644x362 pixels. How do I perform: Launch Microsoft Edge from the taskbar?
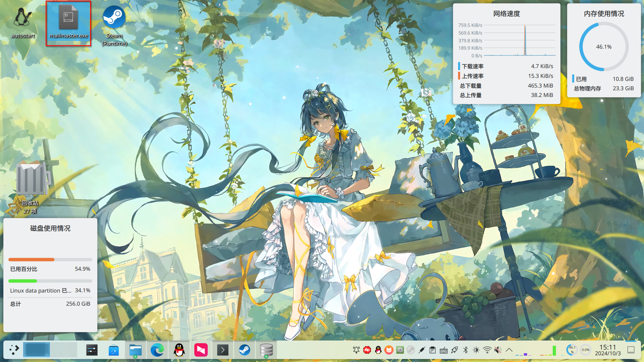157,350
